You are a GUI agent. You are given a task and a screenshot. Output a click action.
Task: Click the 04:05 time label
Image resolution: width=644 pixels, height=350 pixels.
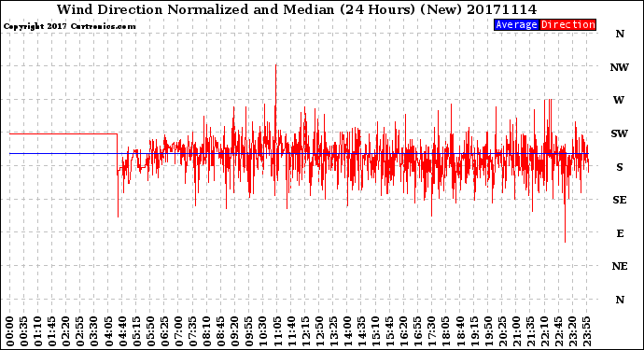point(108,331)
